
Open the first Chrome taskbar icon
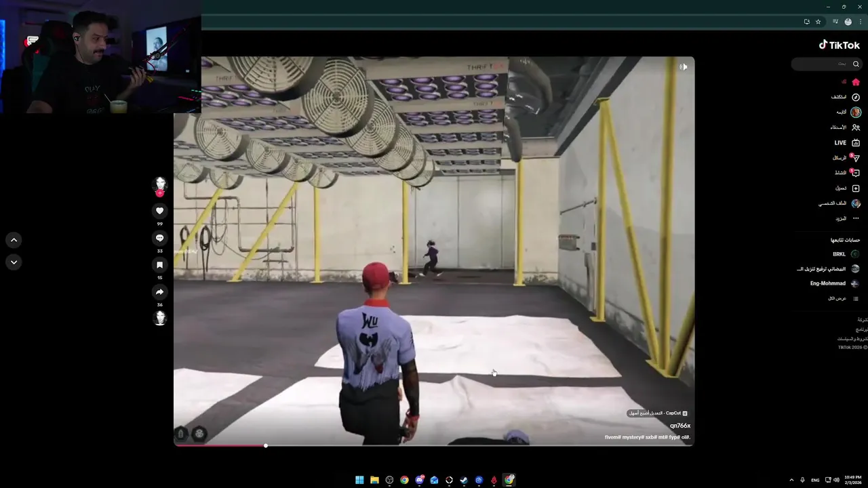click(x=404, y=480)
